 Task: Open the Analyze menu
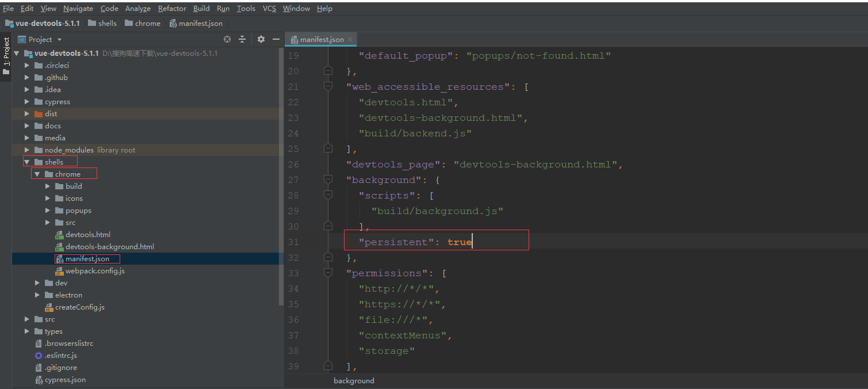[x=138, y=8]
